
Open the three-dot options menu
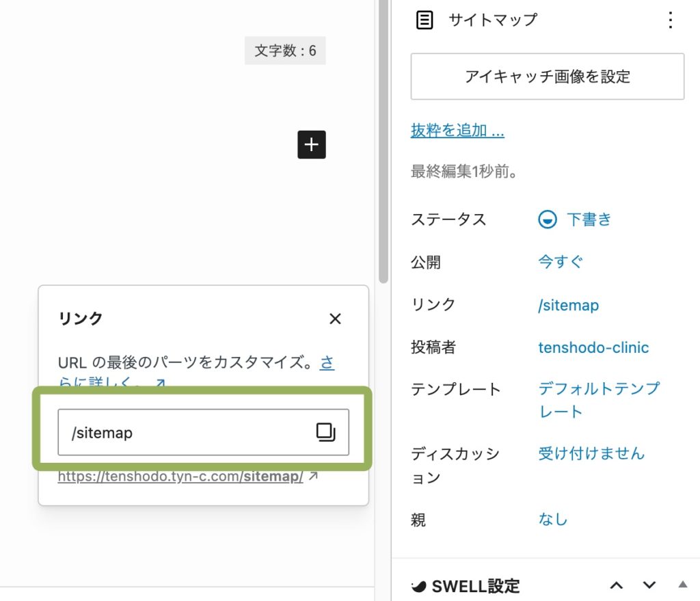tap(670, 21)
